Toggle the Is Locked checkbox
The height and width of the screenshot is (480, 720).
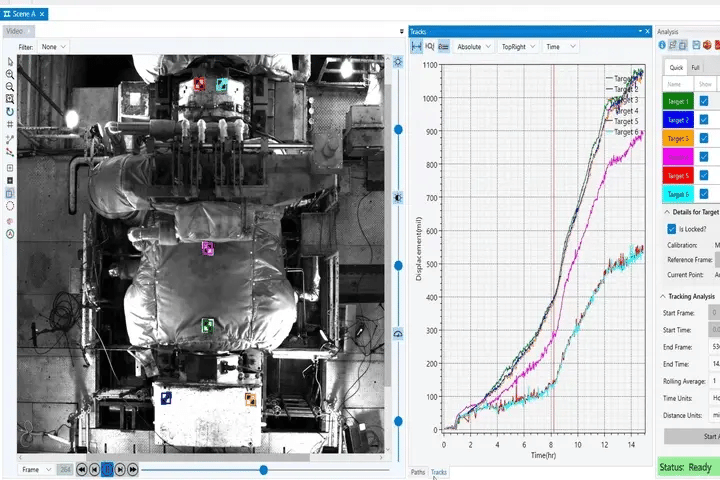(x=671, y=229)
